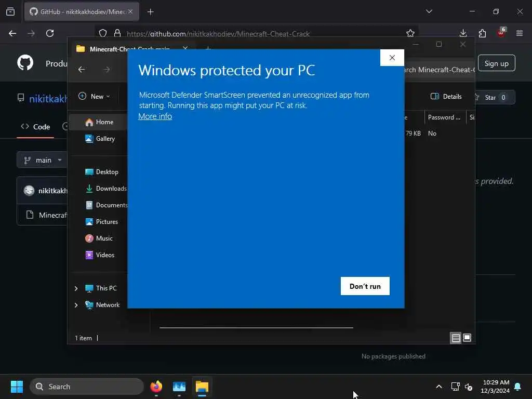Switch to large thumbnails view icon

click(x=467, y=338)
